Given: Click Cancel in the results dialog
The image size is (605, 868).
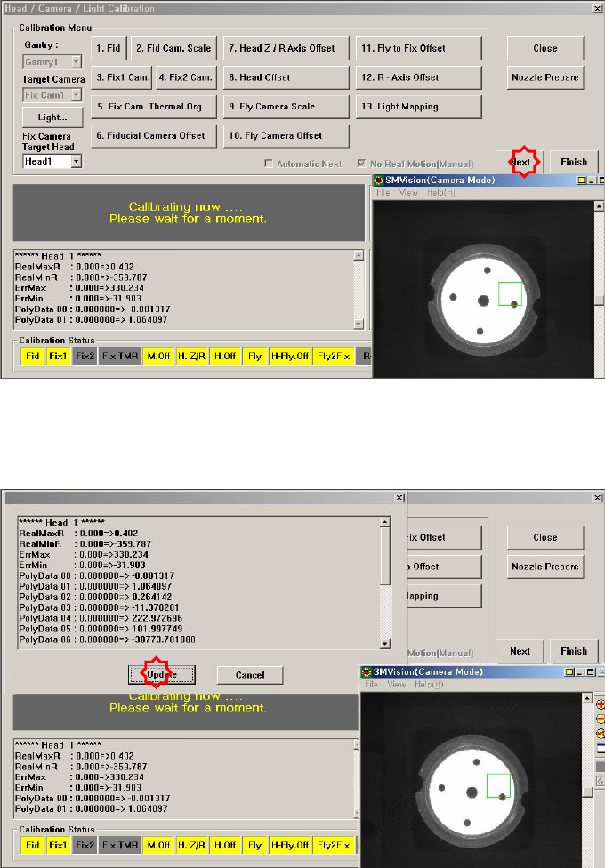Looking at the screenshot, I should click(250, 675).
